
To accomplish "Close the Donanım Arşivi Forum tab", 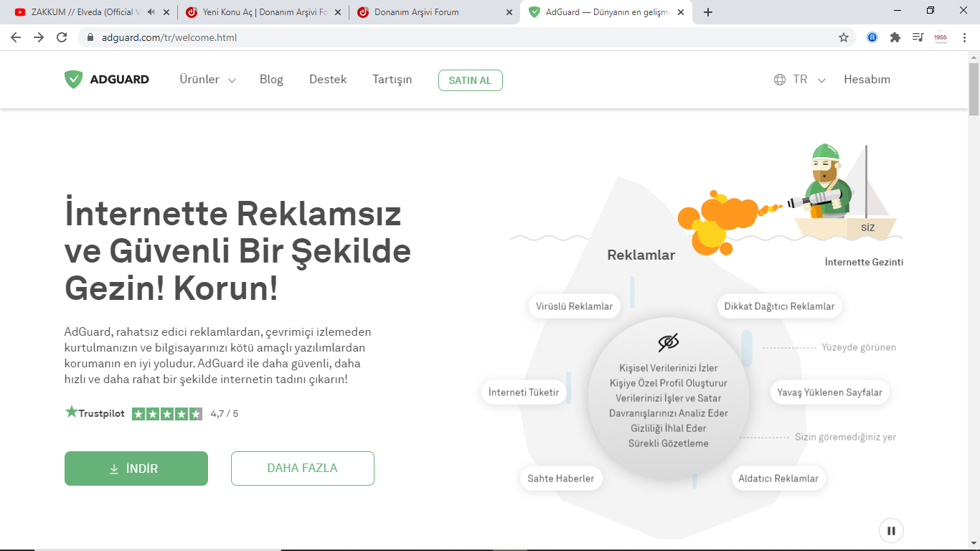I will click(x=509, y=12).
